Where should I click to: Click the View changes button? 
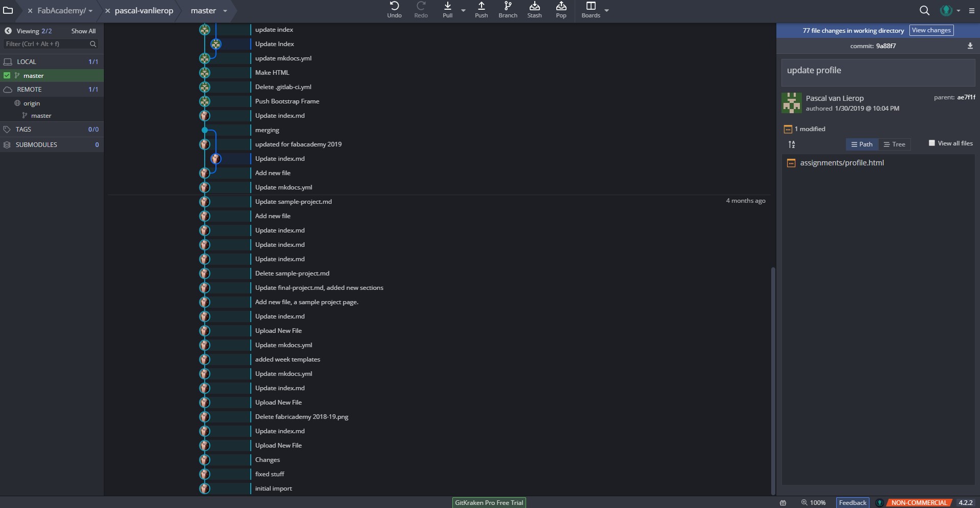tap(931, 30)
